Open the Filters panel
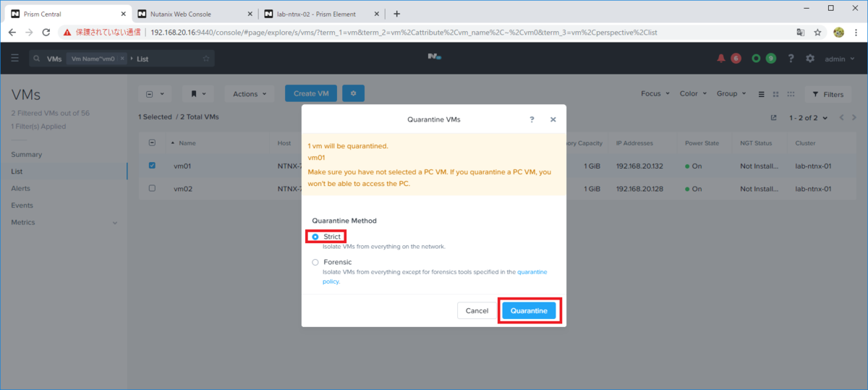Image resolution: width=868 pixels, height=390 pixels. point(827,94)
